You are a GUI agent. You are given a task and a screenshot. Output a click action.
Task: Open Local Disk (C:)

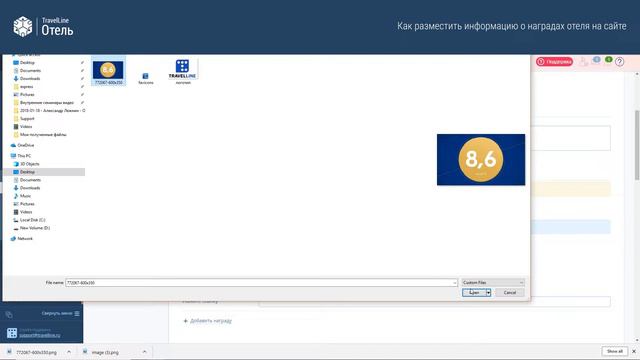pyautogui.click(x=32, y=220)
